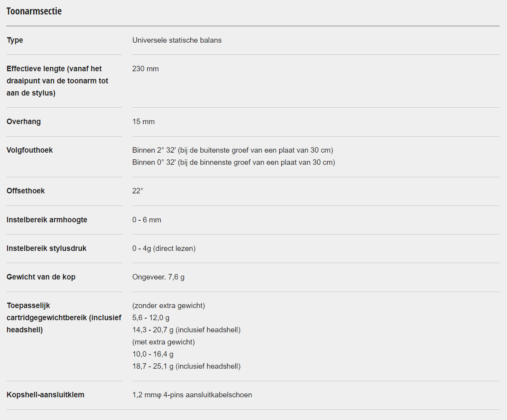Click the 'Ongeveer. 7,6 g' value

[x=159, y=277]
